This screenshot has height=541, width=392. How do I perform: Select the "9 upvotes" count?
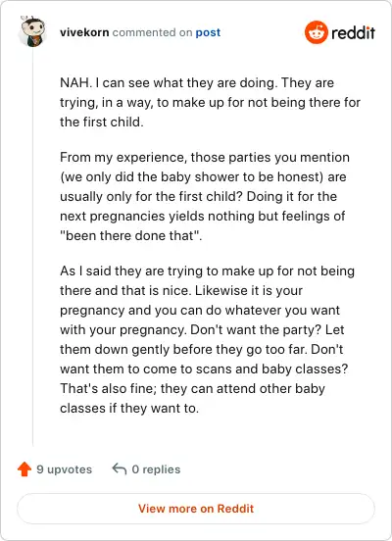(64, 469)
